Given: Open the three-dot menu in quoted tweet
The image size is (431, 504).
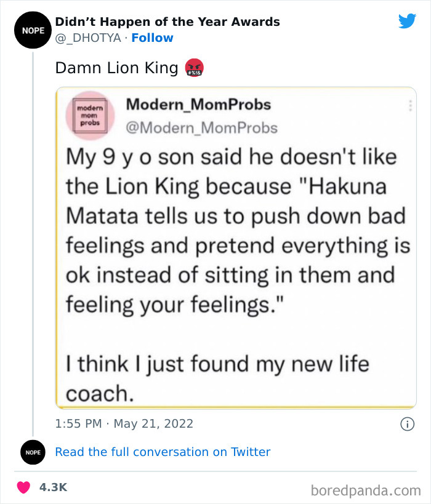Looking at the screenshot, I should 409,106.
